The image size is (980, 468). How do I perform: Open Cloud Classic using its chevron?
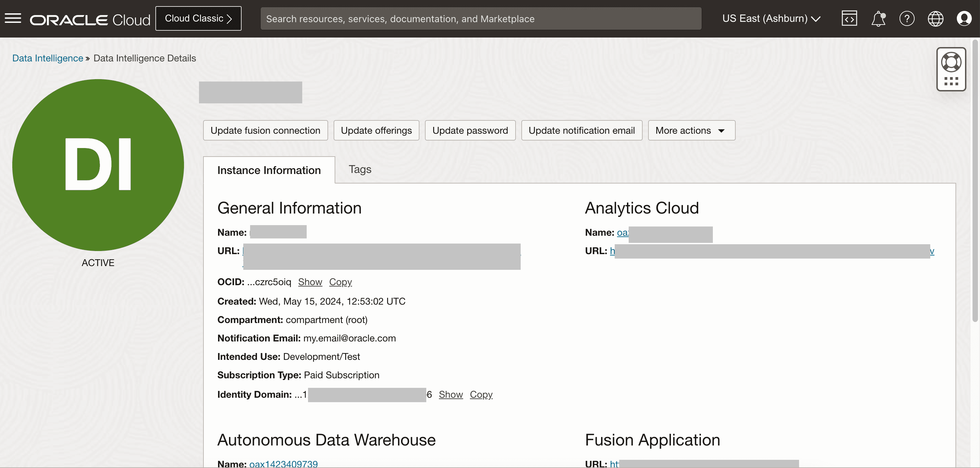(229, 18)
